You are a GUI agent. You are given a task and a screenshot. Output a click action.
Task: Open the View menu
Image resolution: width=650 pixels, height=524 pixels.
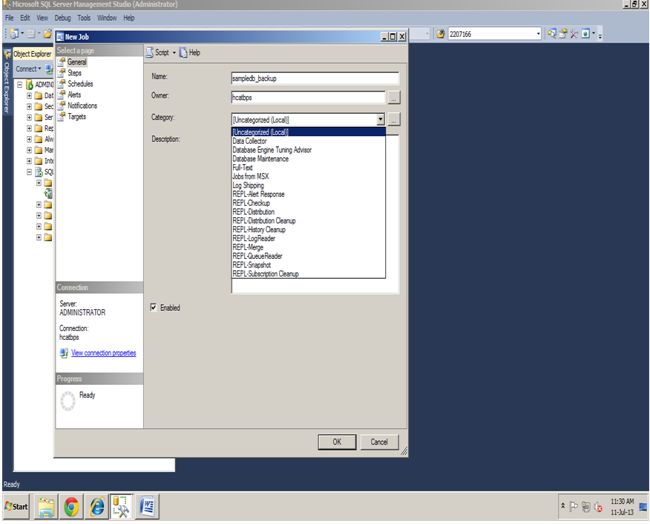point(42,18)
